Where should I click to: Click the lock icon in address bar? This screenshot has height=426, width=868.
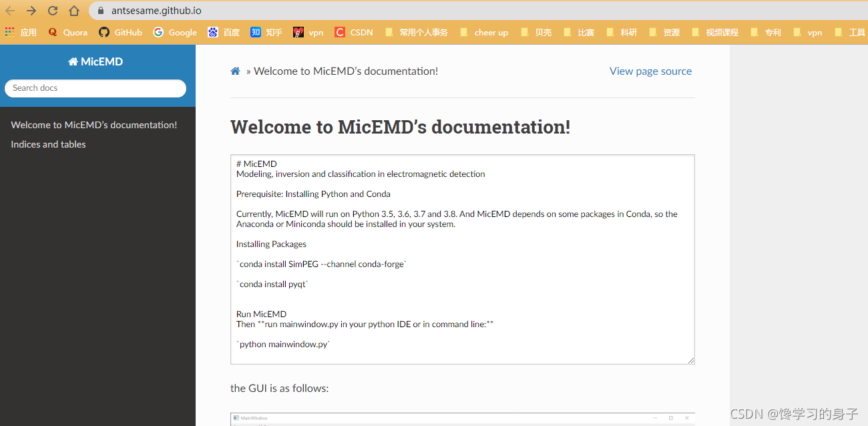click(x=101, y=11)
